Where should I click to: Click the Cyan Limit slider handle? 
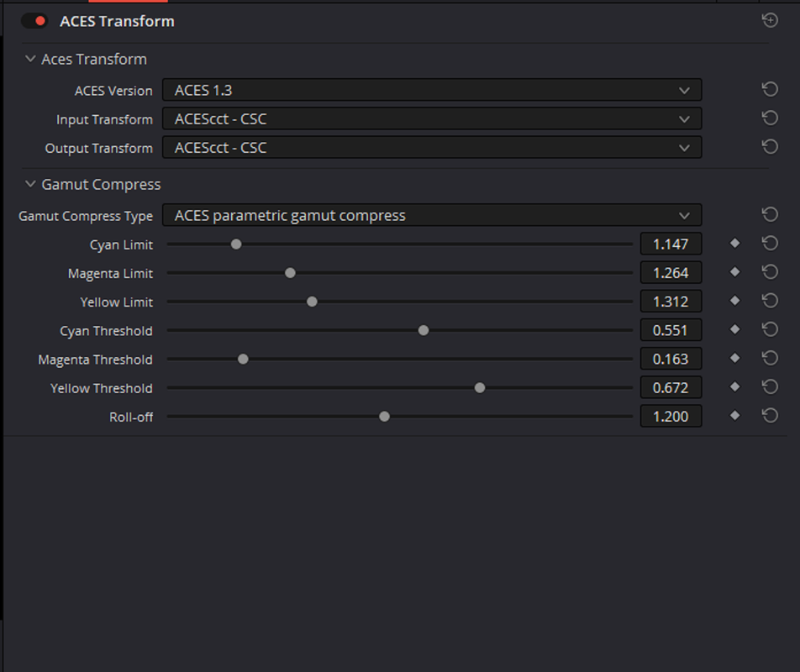tap(235, 244)
